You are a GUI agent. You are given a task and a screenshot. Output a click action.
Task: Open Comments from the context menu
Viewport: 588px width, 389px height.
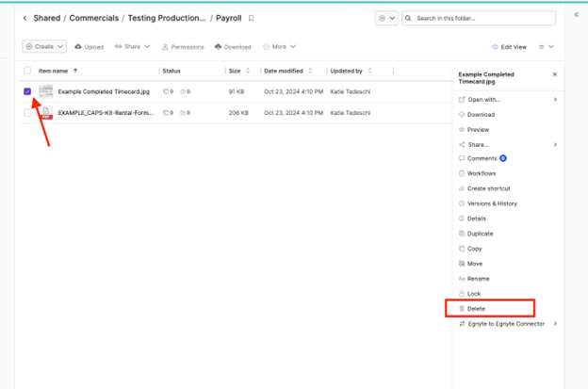[x=478, y=158]
